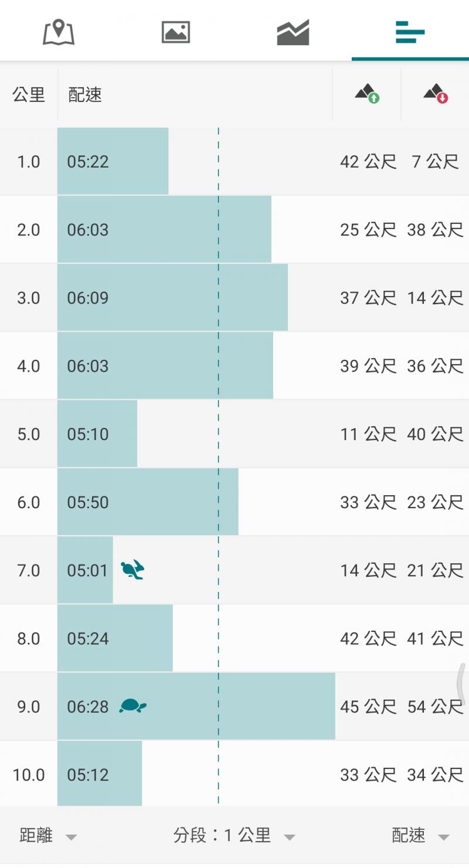Open the map view tab icon
469x868 pixels.
coord(59,32)
